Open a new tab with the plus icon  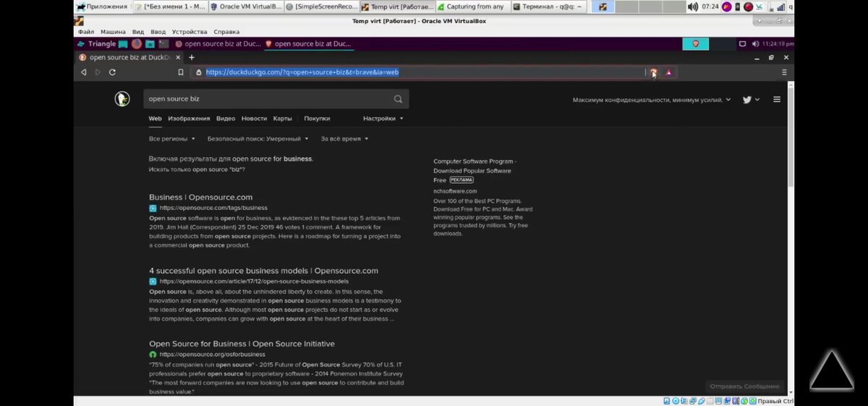coord(192,57)
